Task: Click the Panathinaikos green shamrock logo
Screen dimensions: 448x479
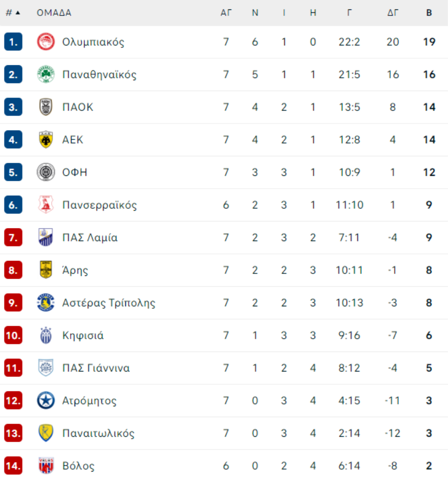Action: tap(46, 75)
